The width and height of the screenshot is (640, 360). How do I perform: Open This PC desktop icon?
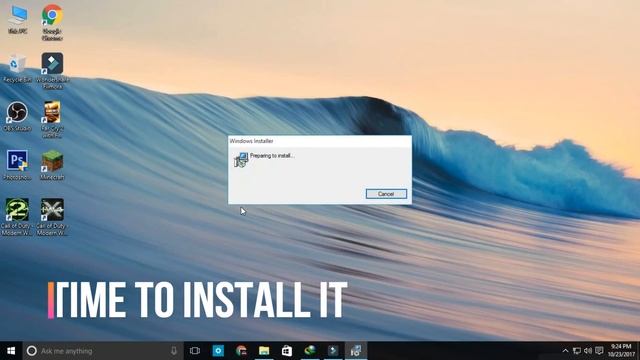click(x=18, y=19)
